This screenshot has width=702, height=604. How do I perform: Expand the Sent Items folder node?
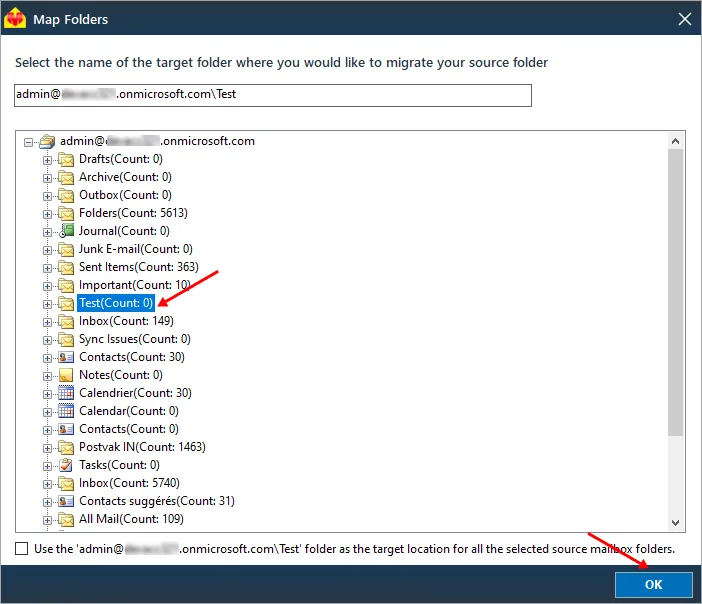pyautogui.click(x=47, y=268)
